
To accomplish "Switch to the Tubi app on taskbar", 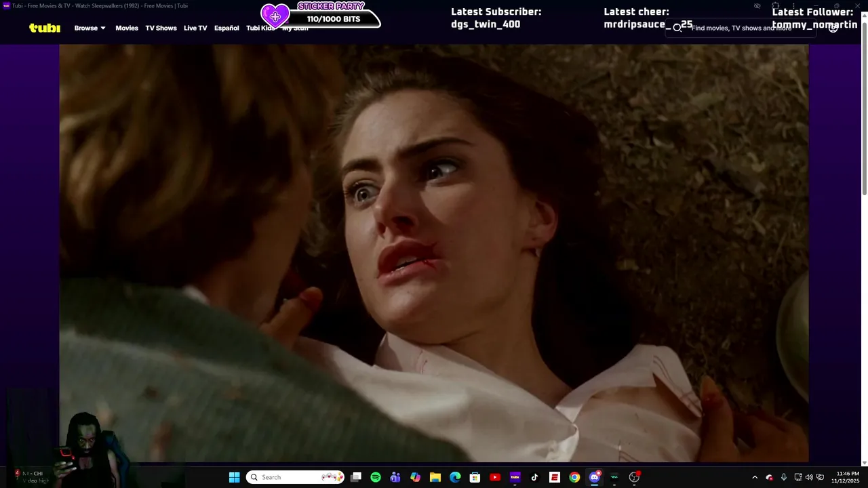I will tap(515, 477).
